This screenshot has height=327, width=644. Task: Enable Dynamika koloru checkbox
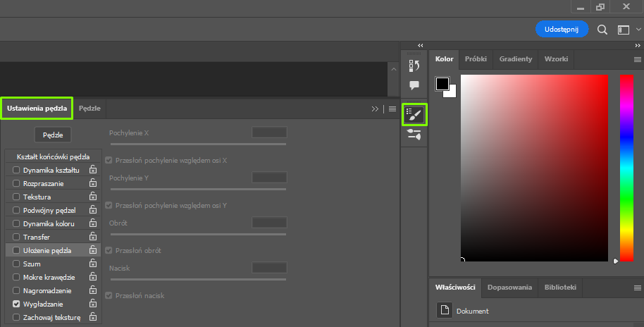pos(16,223)
